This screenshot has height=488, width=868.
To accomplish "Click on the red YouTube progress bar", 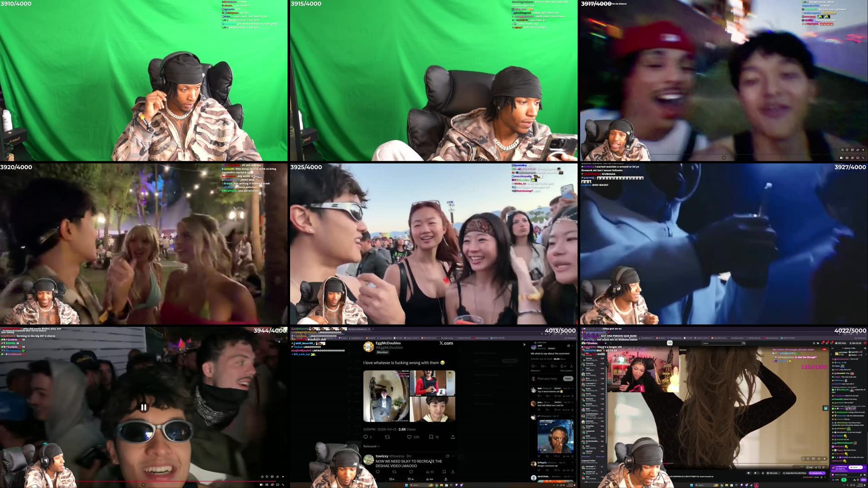I will click(136, 481).
